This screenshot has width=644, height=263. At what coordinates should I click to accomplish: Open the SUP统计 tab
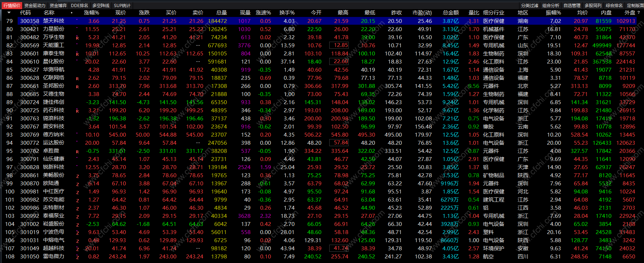[x=122, y=6]
